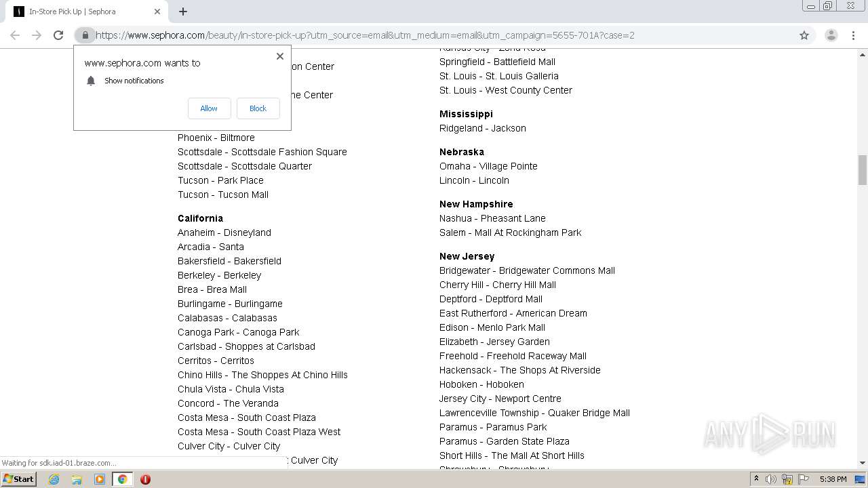Block Sephora notifications

click(258, 108)
